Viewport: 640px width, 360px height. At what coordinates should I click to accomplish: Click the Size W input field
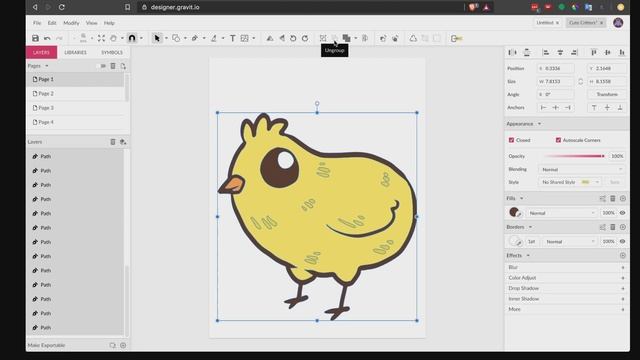point(556,82)
